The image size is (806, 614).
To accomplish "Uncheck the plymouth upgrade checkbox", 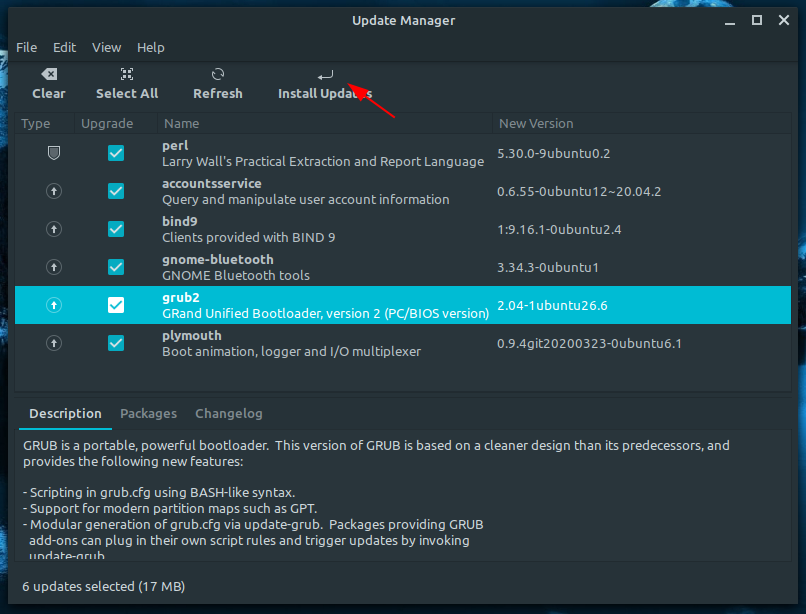I will pyautogui.click(x=116, y=343).
